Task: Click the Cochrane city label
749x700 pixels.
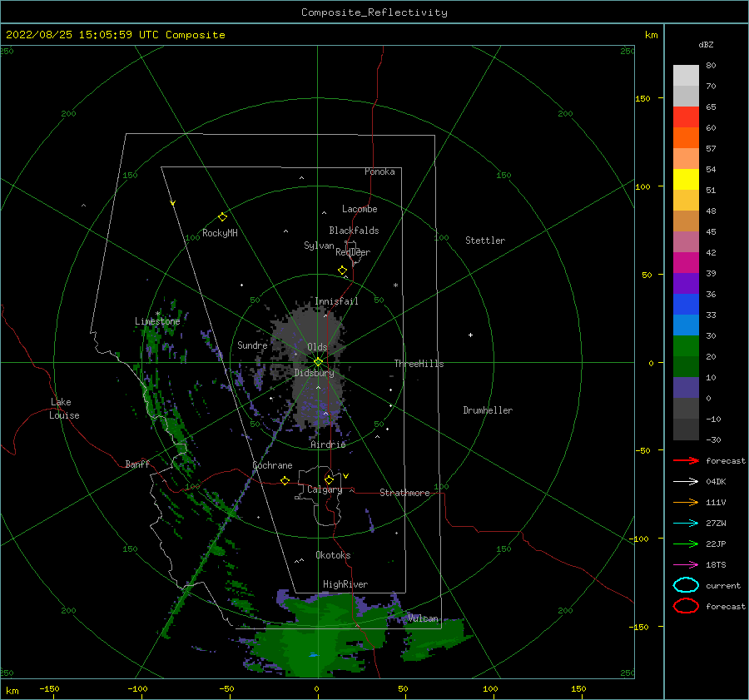Action: coord(272,465)
